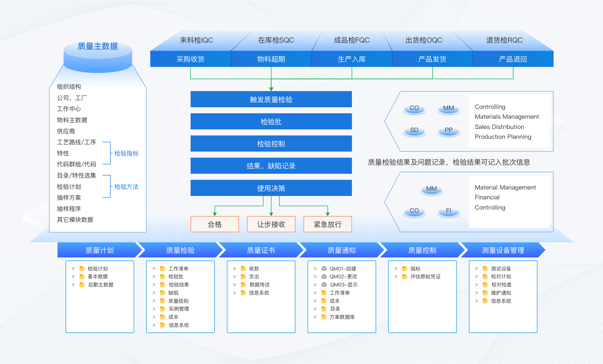Expand the 后勤主数据 tree node
Viewport: 603px width, 364px height.
[74, 285]
